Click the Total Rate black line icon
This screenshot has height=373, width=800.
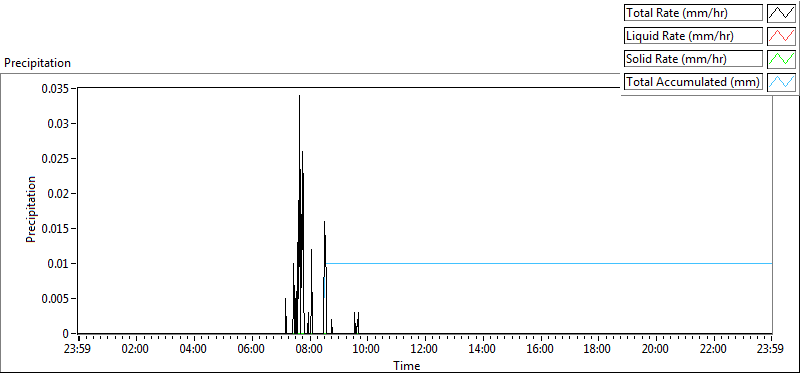(781, 13)
